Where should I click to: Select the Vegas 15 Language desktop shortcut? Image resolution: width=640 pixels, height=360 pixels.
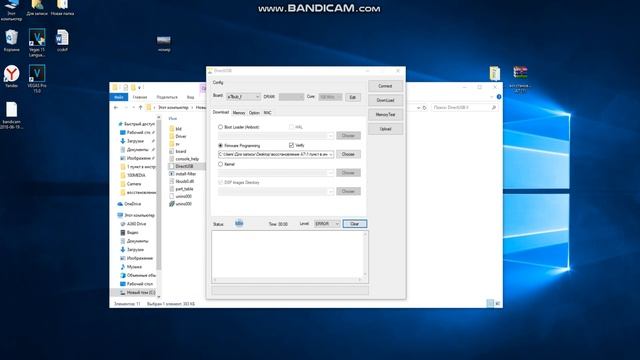[x=37, y=43]
